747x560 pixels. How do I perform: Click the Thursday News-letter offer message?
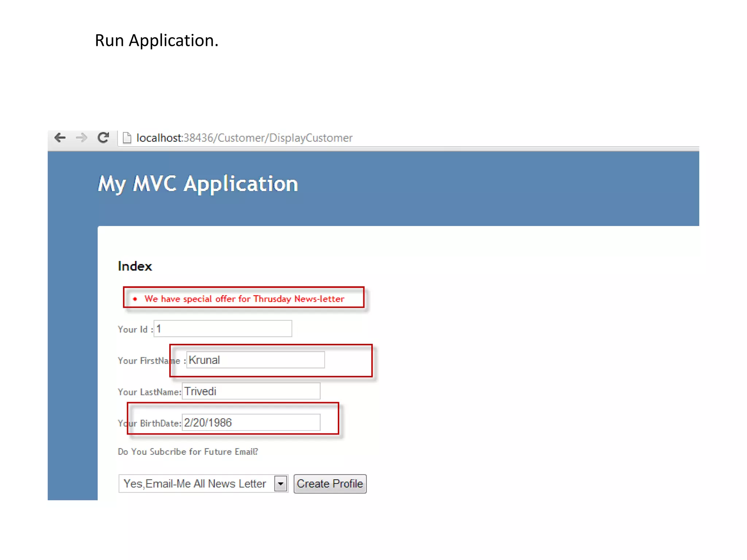click(x=244, y=299)
